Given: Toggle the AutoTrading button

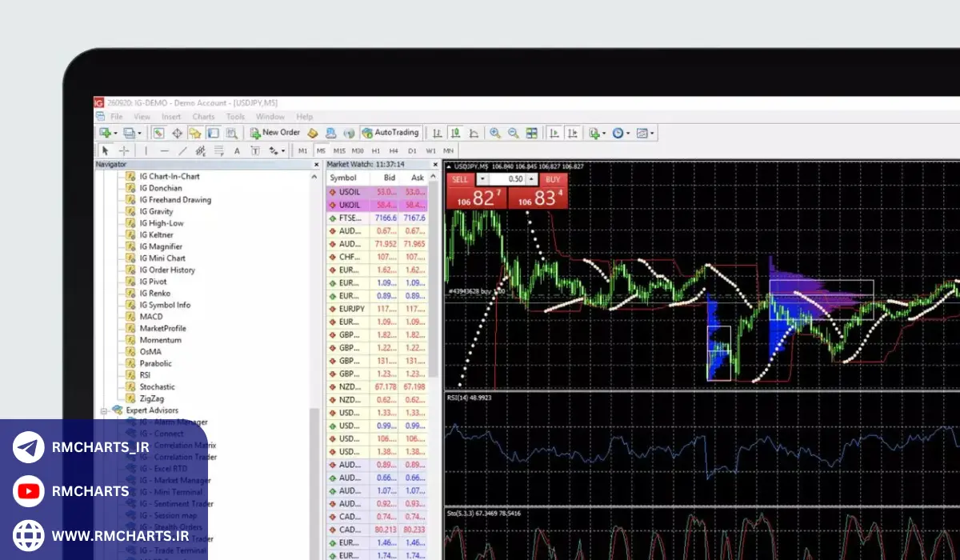Looking at the screenshot, I should pos(390,133).
